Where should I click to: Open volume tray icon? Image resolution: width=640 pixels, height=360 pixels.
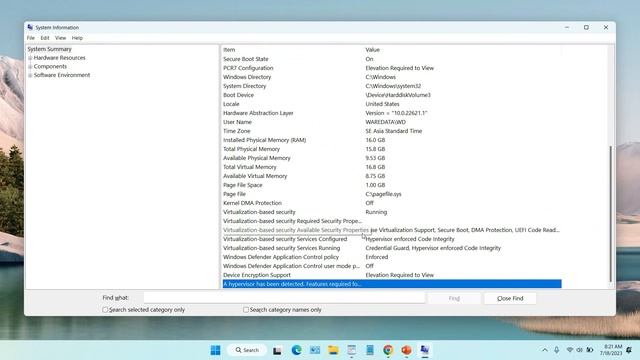point(579,350)
